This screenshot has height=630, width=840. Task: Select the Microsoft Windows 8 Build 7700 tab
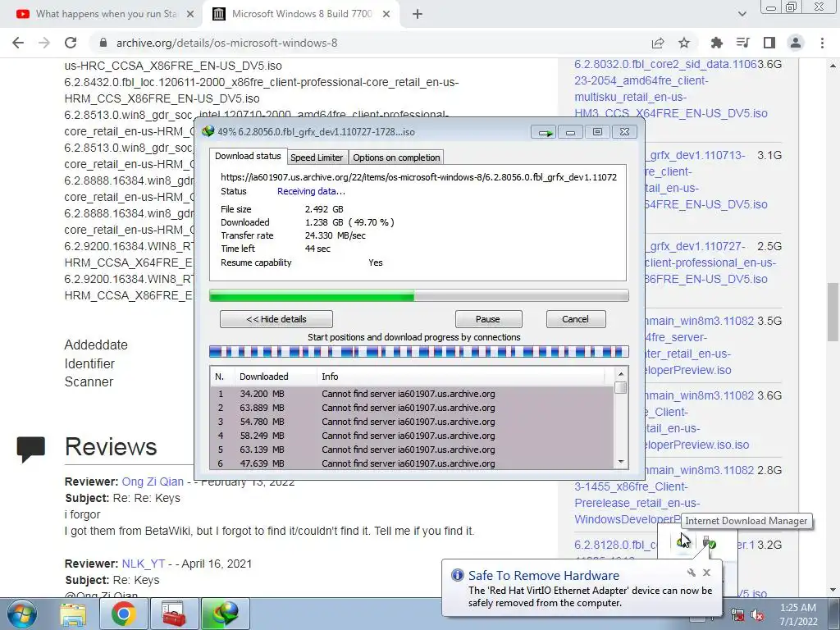tap(301, 15)
